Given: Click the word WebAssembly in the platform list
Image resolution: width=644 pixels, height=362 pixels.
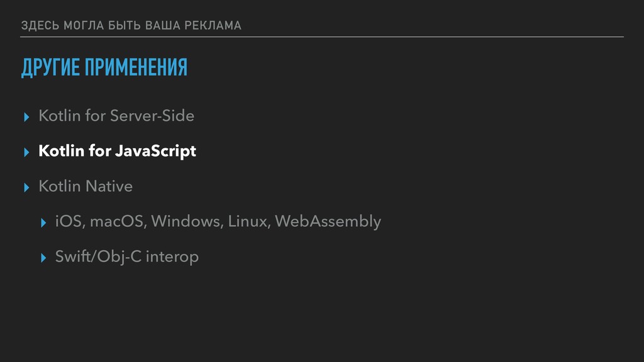Looking at the screenshot, I should 328,222.
